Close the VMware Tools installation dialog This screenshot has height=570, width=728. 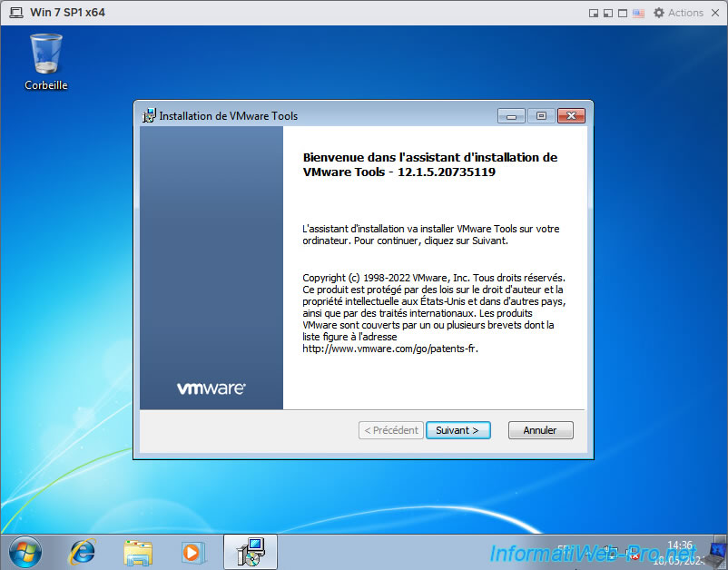pos(570,115)
